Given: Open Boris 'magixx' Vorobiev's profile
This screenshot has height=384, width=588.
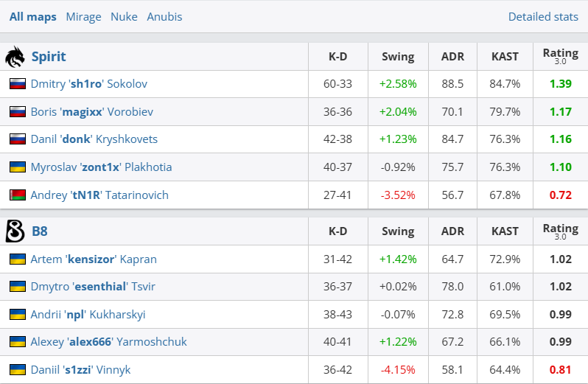Looking at the screenshot, I should (92, 112).
